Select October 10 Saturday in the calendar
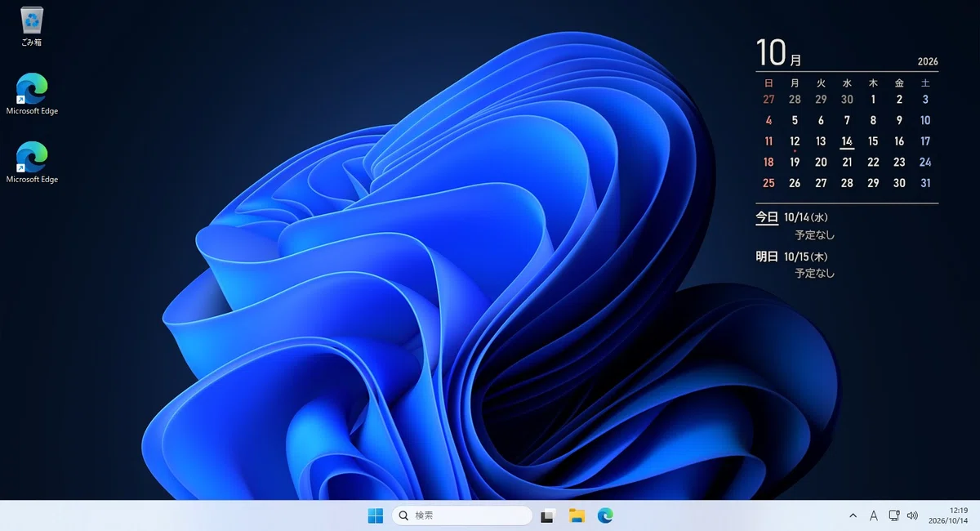This screenshot has height=531, width=980. 925,120
